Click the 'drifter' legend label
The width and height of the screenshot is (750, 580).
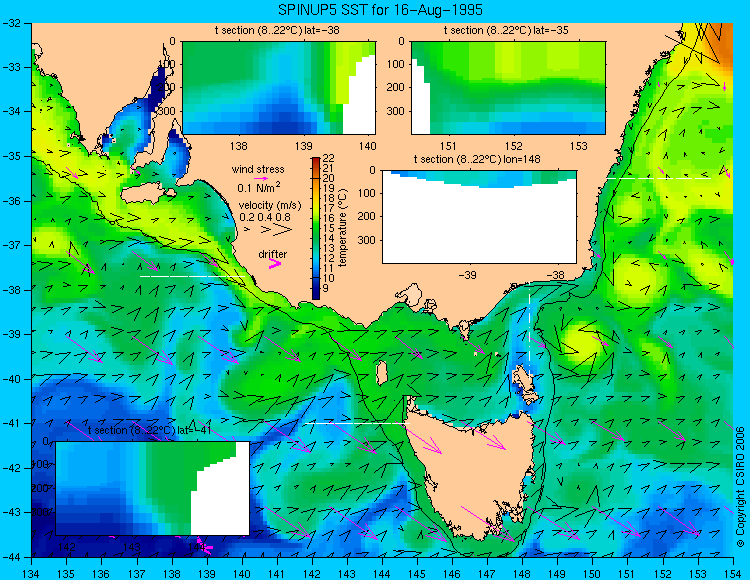pos(273,254)
